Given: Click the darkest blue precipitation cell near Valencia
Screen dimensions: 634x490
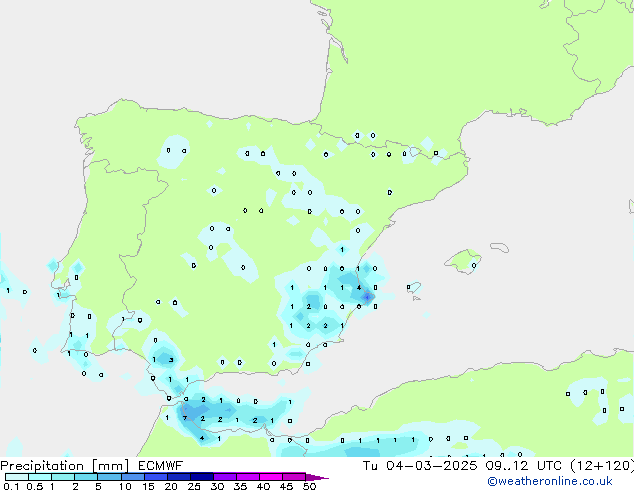Looking at the screenshot, I should point(367,297).
